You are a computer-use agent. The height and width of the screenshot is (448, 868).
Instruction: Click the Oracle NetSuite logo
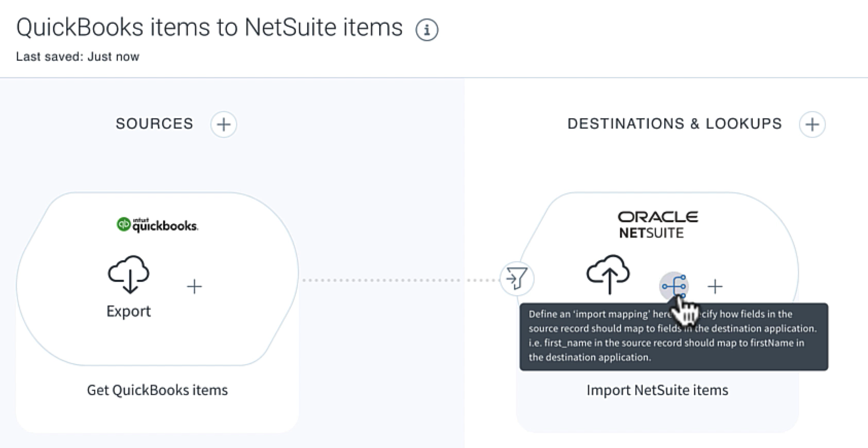(658, 225)
